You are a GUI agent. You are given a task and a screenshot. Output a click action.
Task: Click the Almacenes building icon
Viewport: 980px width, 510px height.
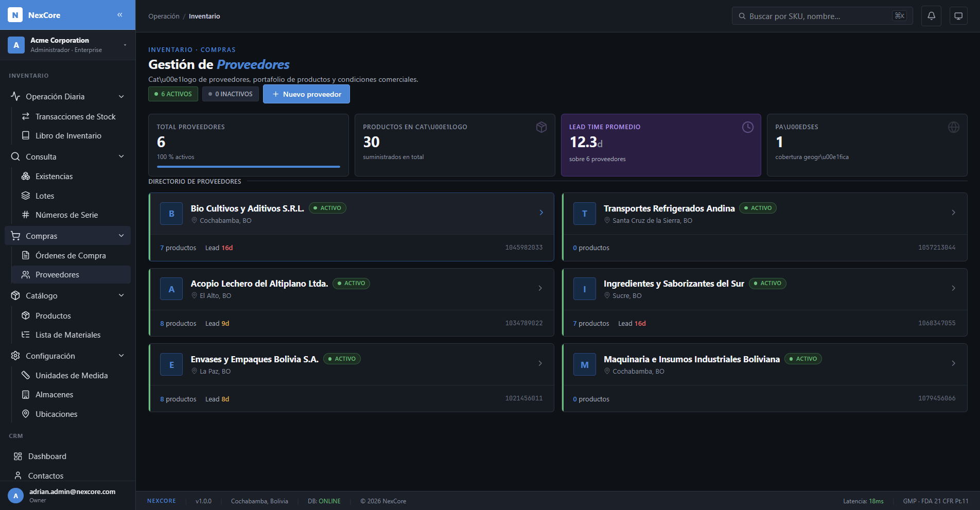tap(26, 394)
